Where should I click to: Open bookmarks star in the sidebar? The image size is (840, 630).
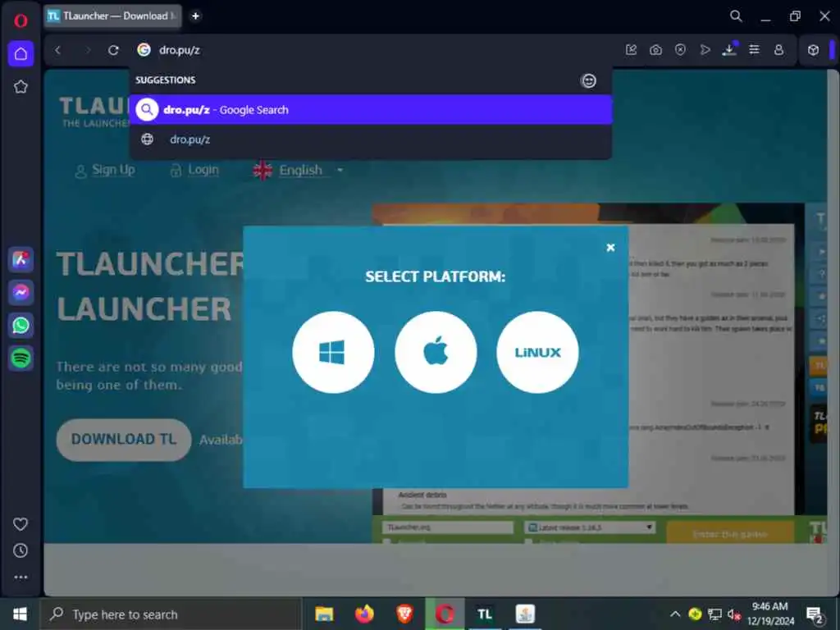click(x=21, y=87)
